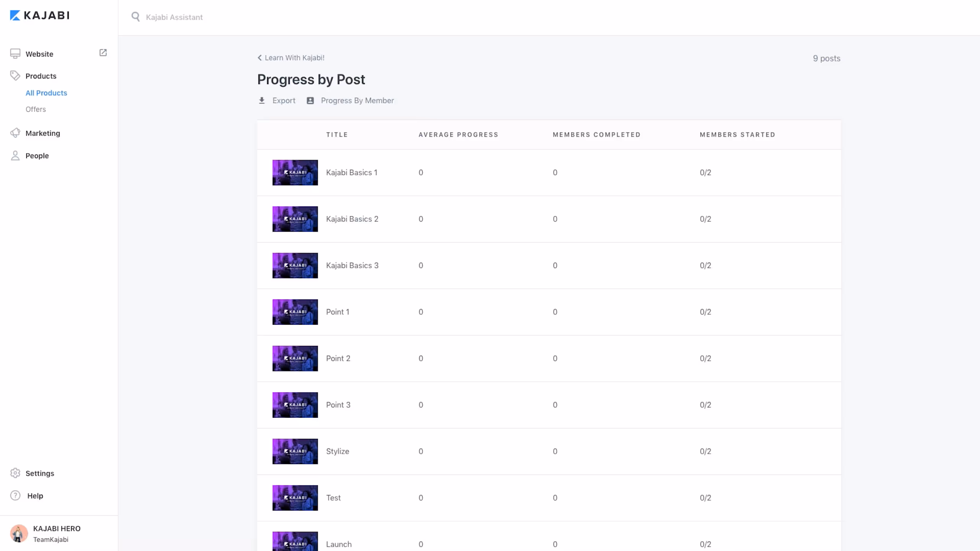
Task: Click the Export link
Action: pos(284,100)
